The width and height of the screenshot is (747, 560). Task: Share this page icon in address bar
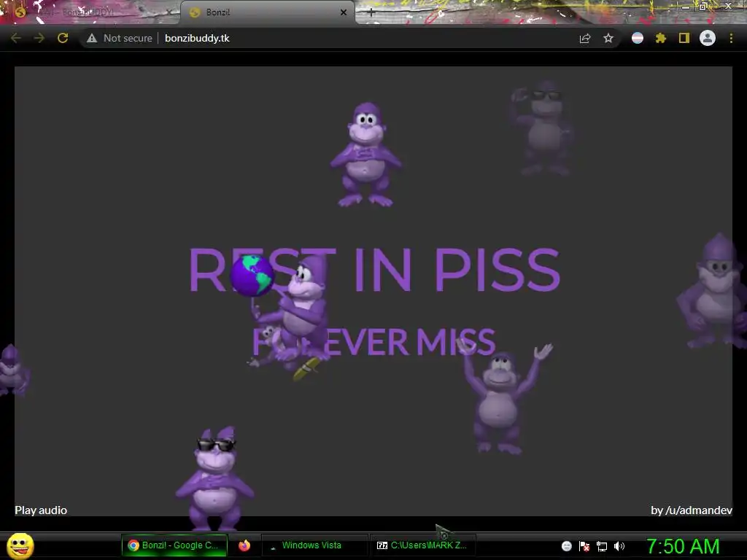pos(585,38)
